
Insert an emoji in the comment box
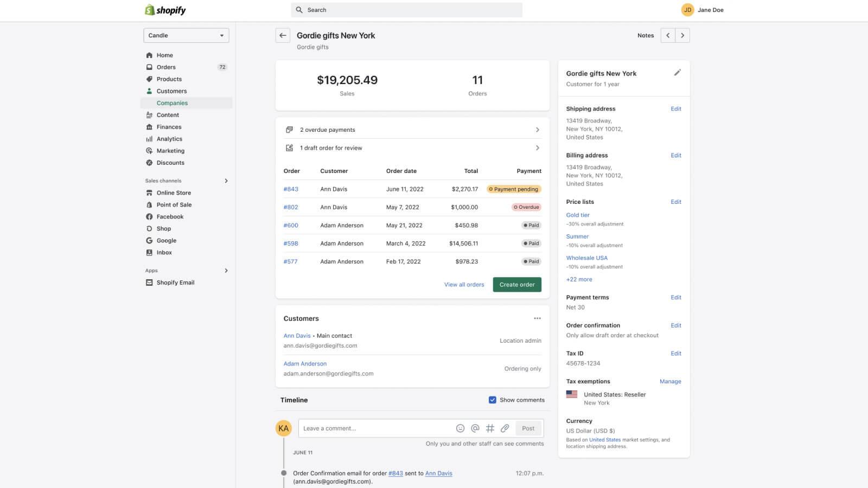pos(460,428)
